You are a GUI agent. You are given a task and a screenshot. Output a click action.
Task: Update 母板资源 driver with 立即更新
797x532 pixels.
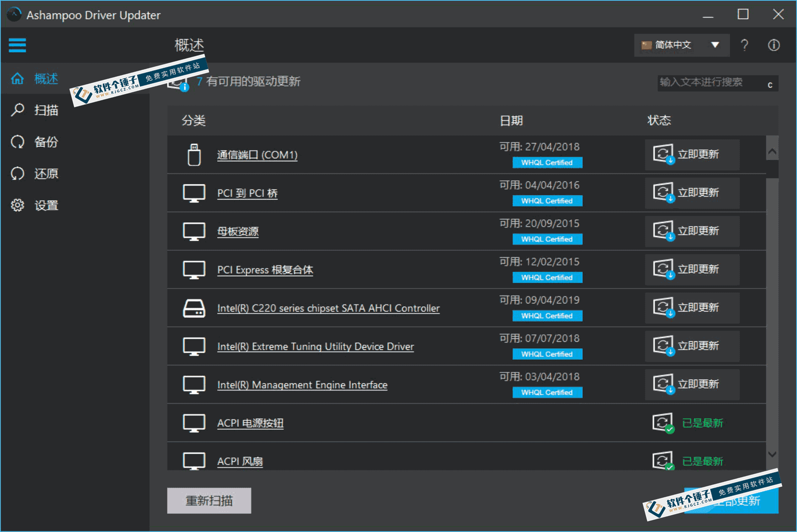pos(692,232)
